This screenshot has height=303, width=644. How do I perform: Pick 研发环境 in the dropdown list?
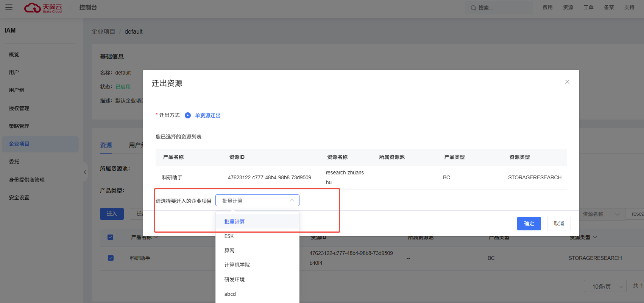pos(234,280)
